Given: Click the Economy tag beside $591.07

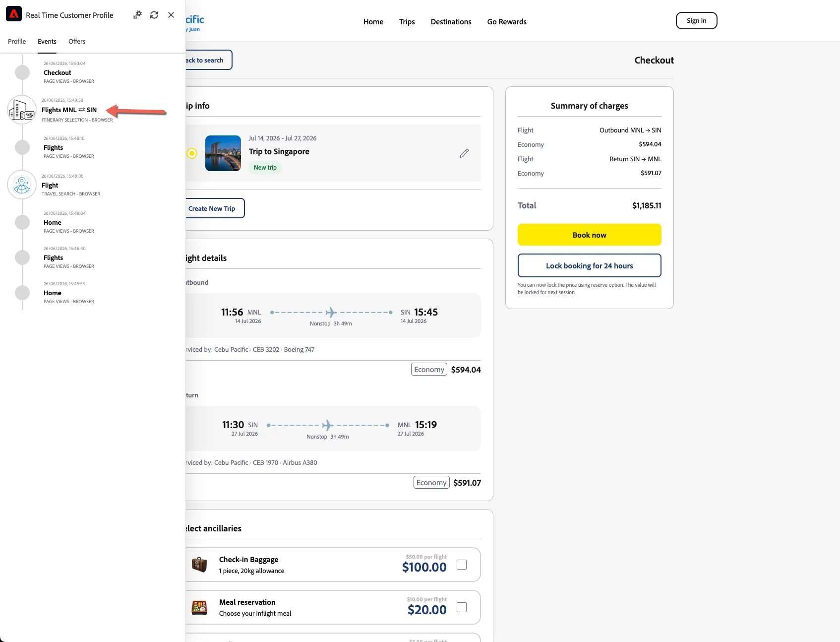Looking at the screenshot, I should point(431,483).
